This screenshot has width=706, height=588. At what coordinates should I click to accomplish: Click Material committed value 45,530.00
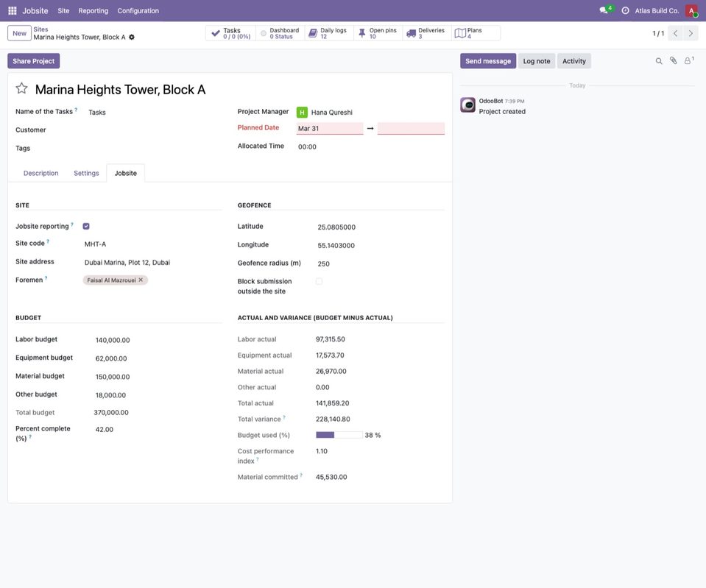click(x=331, y=477)
